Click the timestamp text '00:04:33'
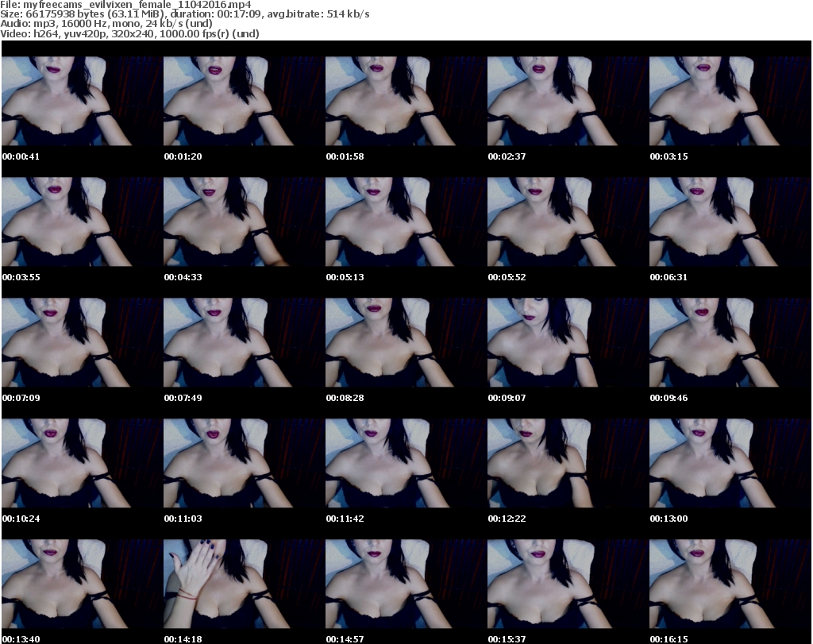Screen dimensions: 813x644 click(x=183, y=277)
